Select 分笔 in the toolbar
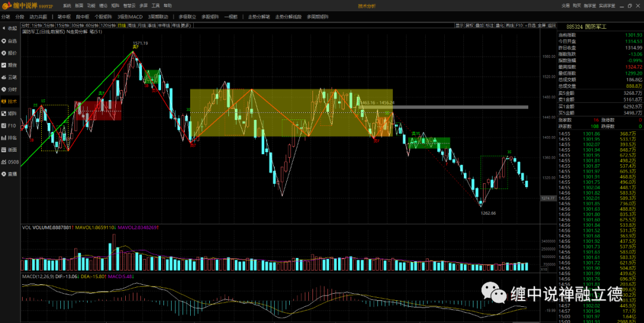 (5, 17)
